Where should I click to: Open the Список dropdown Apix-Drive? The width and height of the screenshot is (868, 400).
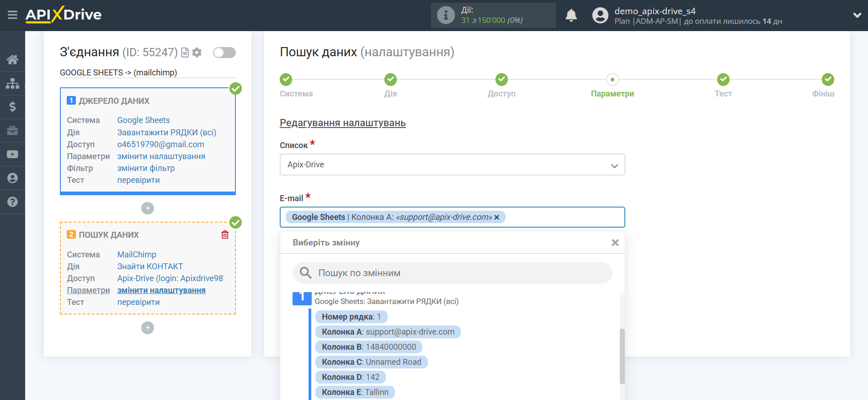pyautogui.click(x=452, y=165)
